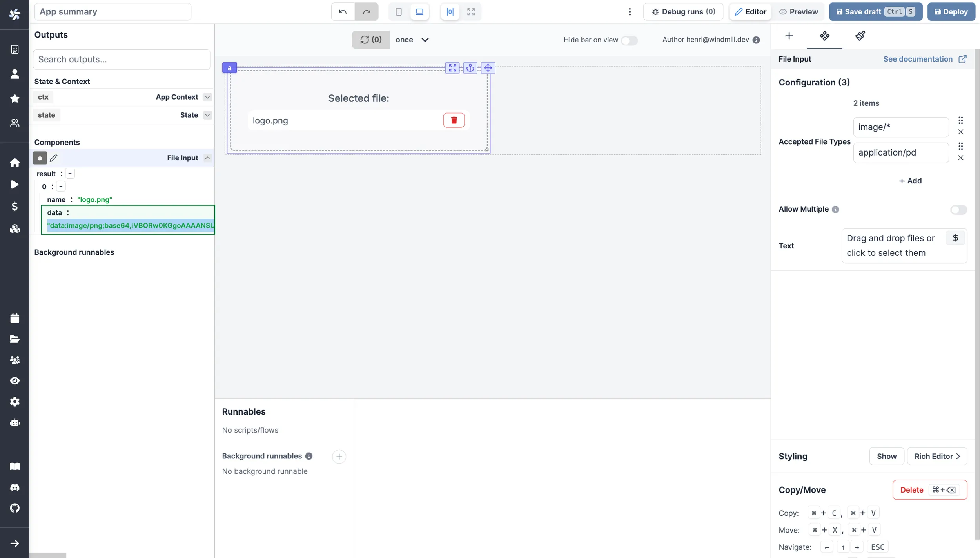Delete logo.png with red trash icon
Image resolution: width=980 pixels, height=558 pixels.
click(x=454, y=120)
